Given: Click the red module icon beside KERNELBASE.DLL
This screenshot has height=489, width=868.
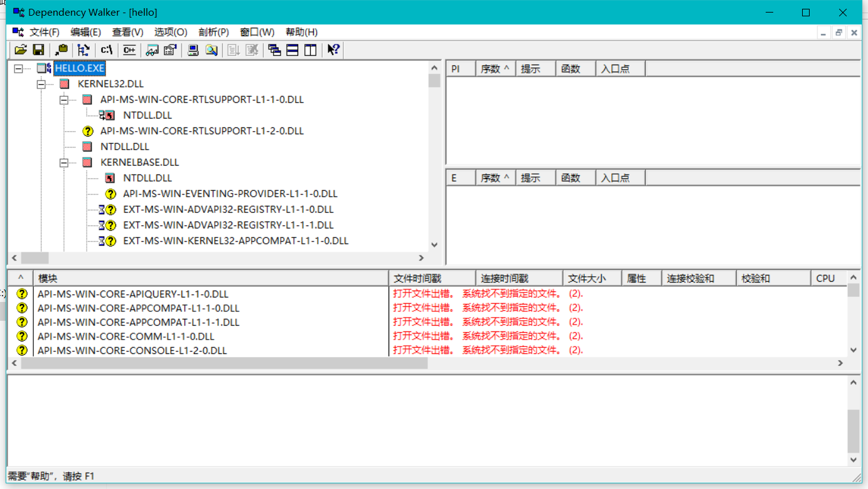Looking at the screenshot, I should tap(87, 162).
